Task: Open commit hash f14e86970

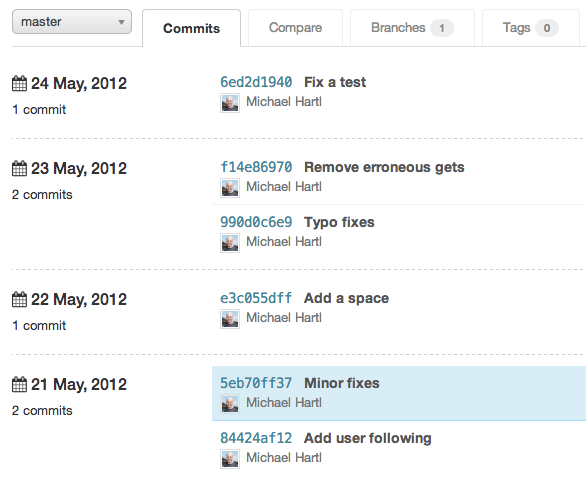Action: (256, 167)
